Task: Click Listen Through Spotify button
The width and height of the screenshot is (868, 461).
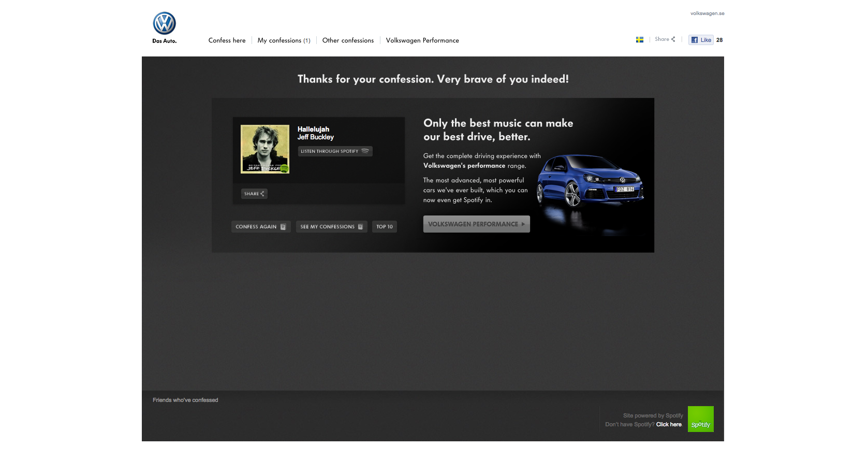Action: [335, 151]
